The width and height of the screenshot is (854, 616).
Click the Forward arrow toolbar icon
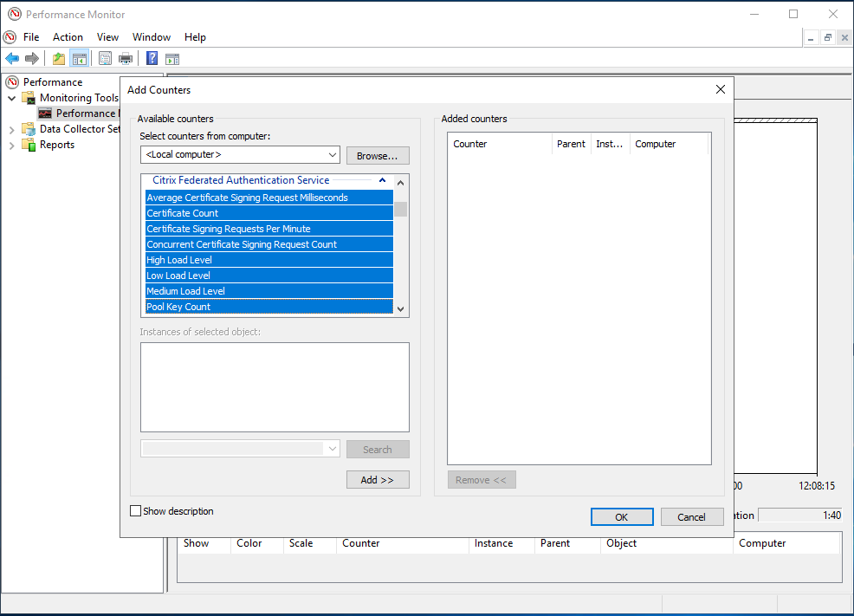click(x=32, y=59)
